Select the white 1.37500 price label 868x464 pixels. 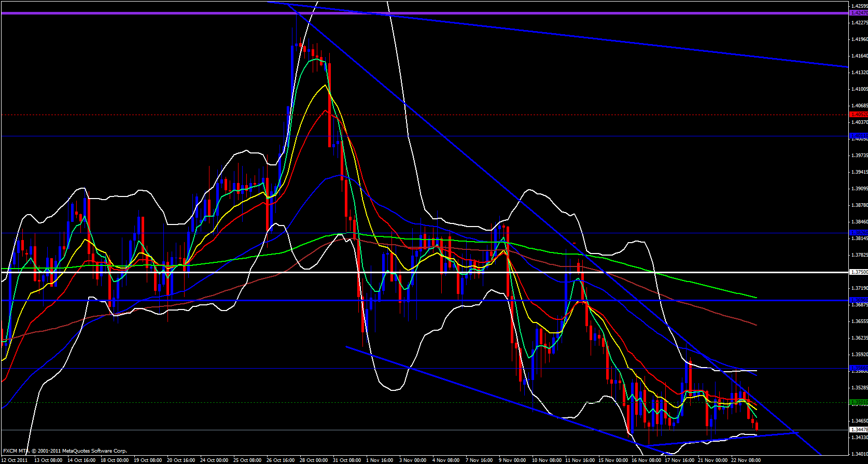[x=859, y=272]
